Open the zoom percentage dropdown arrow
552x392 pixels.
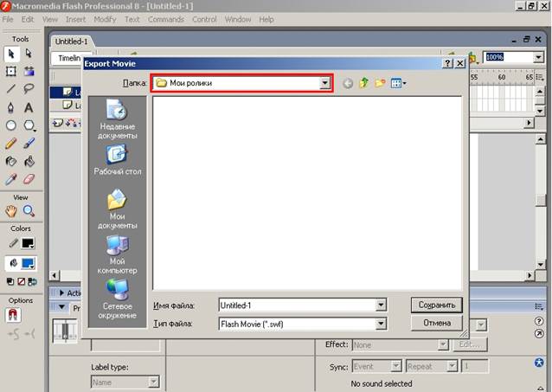coord(538,57)
